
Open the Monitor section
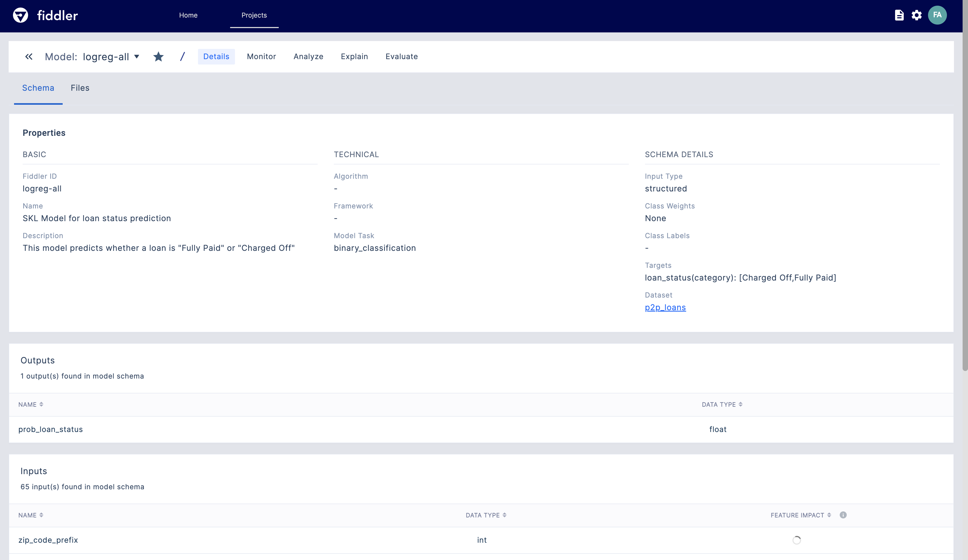[261, 56]
